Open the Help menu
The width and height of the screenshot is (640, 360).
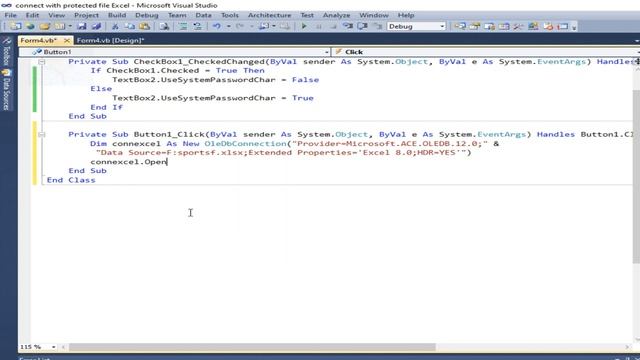point(406,15)
